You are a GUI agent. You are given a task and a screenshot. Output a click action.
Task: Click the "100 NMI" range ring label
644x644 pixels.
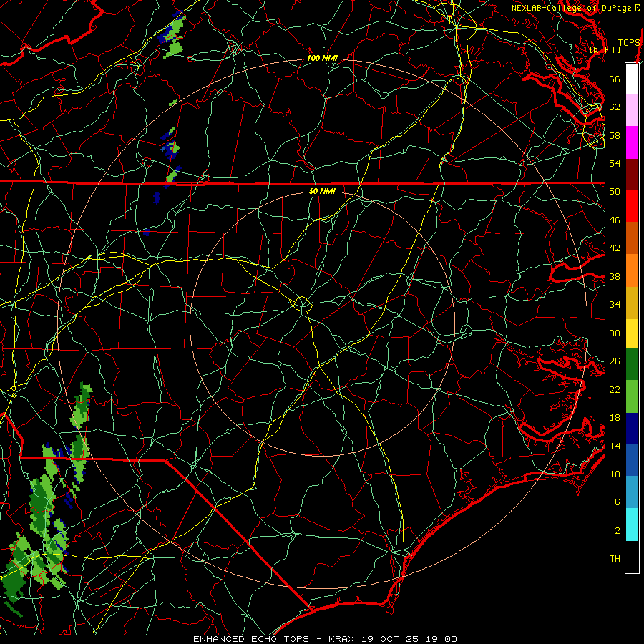click(x=322, y=59)
